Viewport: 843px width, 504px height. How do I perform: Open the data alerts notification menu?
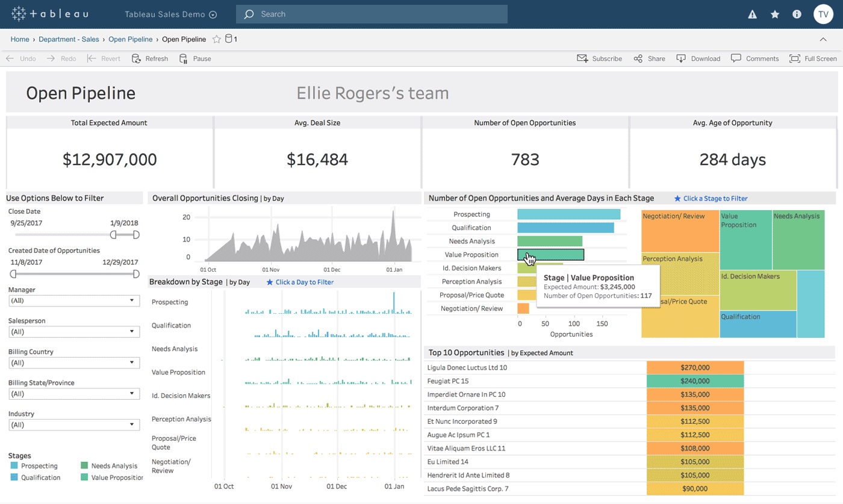[752, 14]
